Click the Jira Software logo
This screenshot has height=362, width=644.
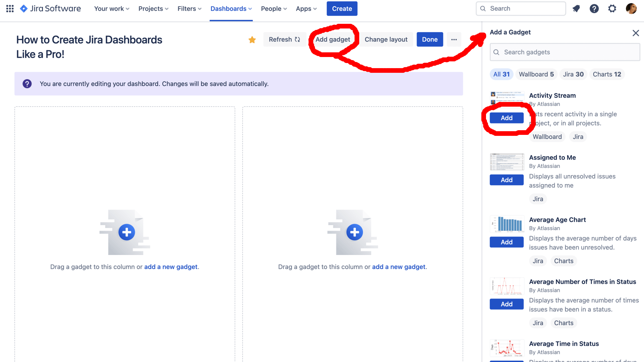point(50,9)
